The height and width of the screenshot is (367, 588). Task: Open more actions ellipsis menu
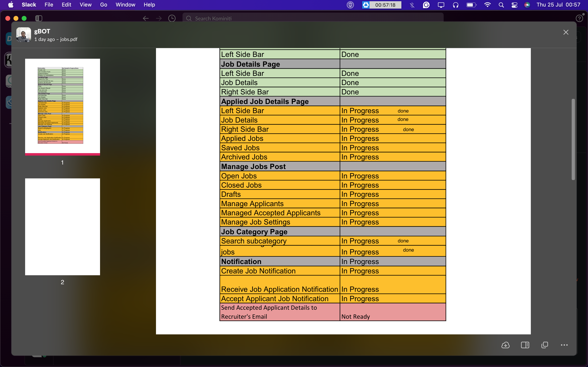click(564, 345)
